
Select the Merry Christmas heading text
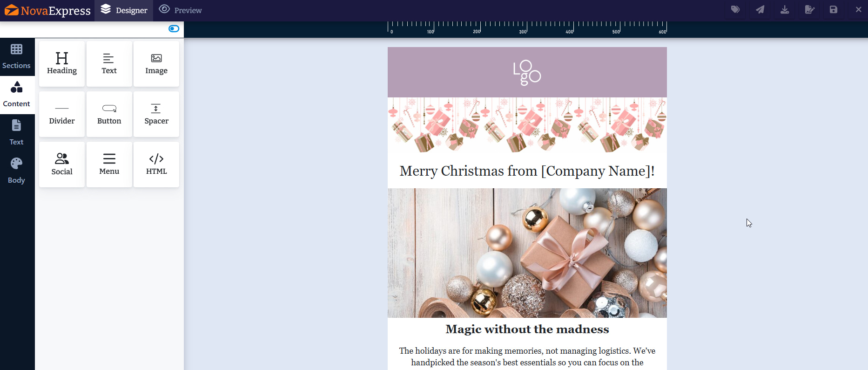point(527,171)
